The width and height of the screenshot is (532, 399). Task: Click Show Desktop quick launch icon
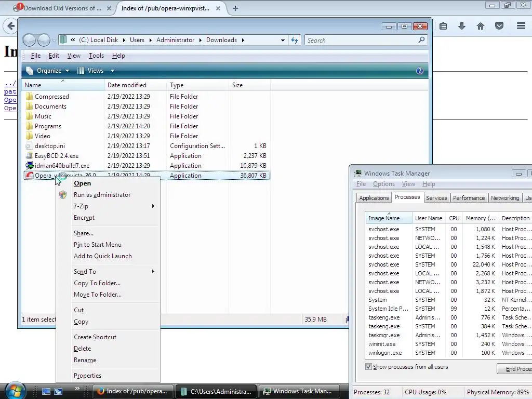click(x=46, y=391)
